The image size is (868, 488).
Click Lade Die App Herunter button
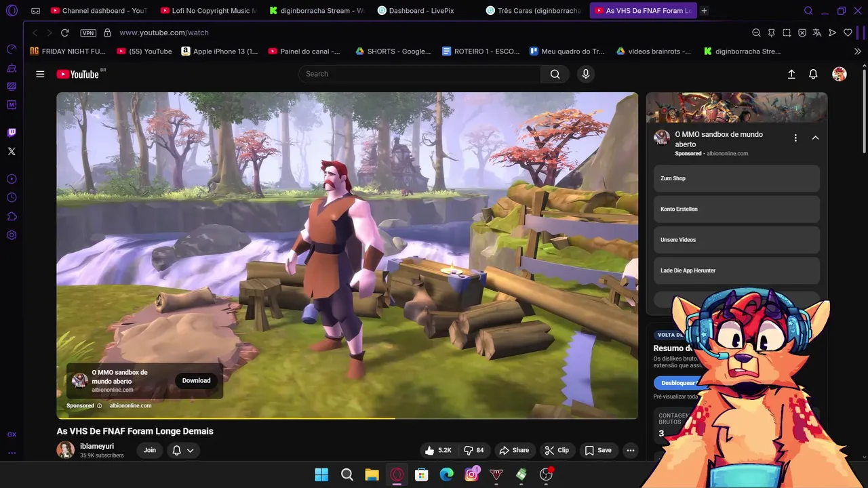736,270
